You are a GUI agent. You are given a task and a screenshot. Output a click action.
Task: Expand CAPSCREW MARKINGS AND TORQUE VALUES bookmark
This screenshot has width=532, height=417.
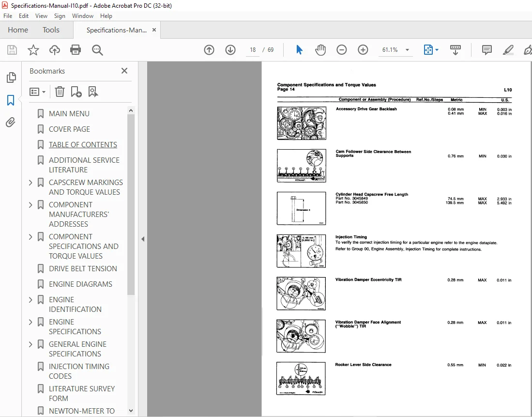coord(30,183)
